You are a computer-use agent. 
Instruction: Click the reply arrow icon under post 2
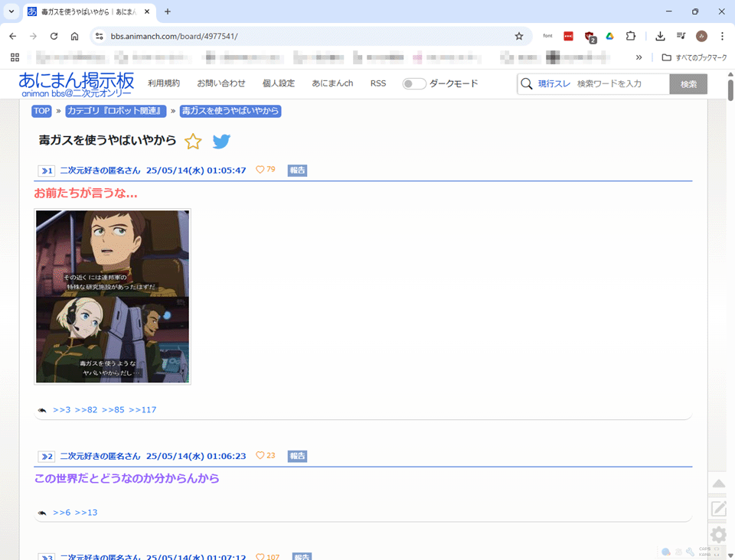coord(42,513)
